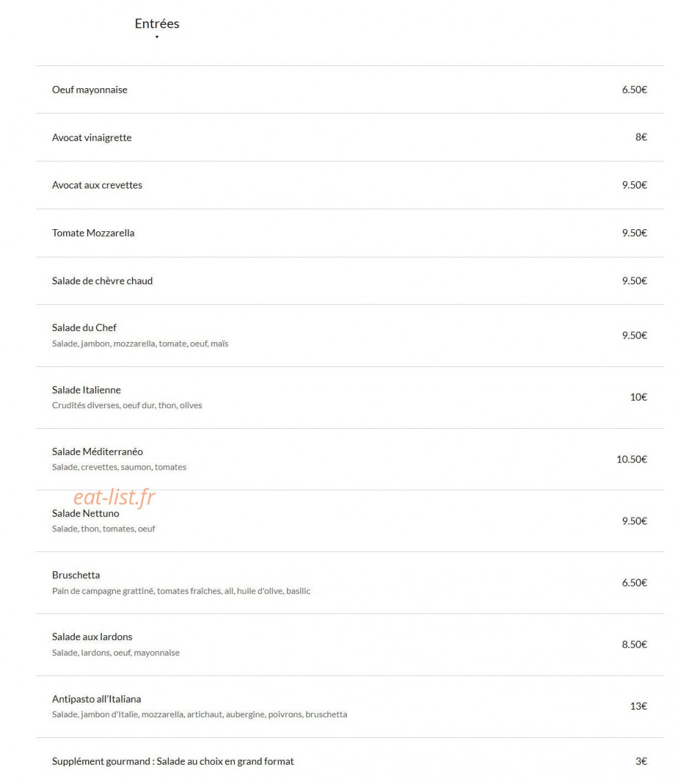The height and width of the screenshot is (784, 681).
Task: Click the 10.50€ price of Salade Méditerranéo
Action: click(x=631, y=459)
